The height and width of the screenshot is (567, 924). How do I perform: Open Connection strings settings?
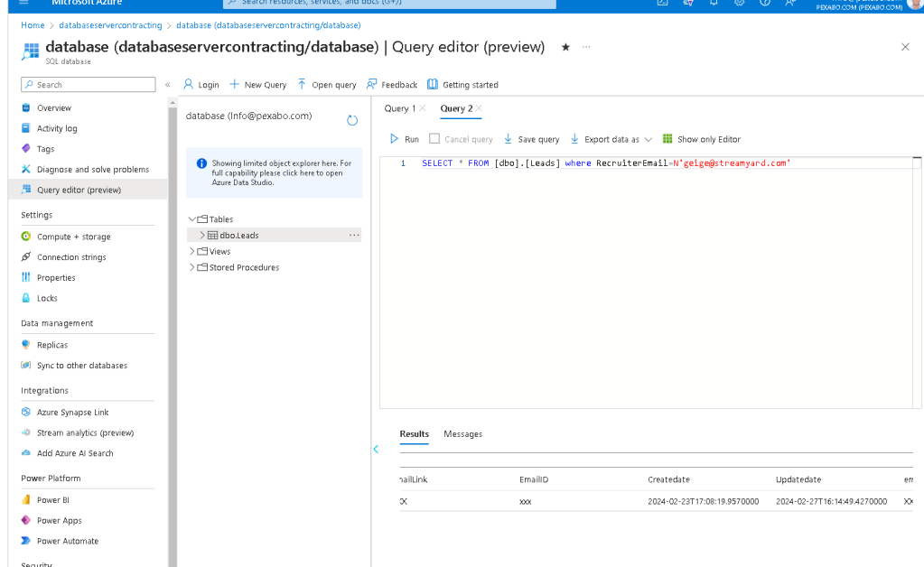point(71,257)
